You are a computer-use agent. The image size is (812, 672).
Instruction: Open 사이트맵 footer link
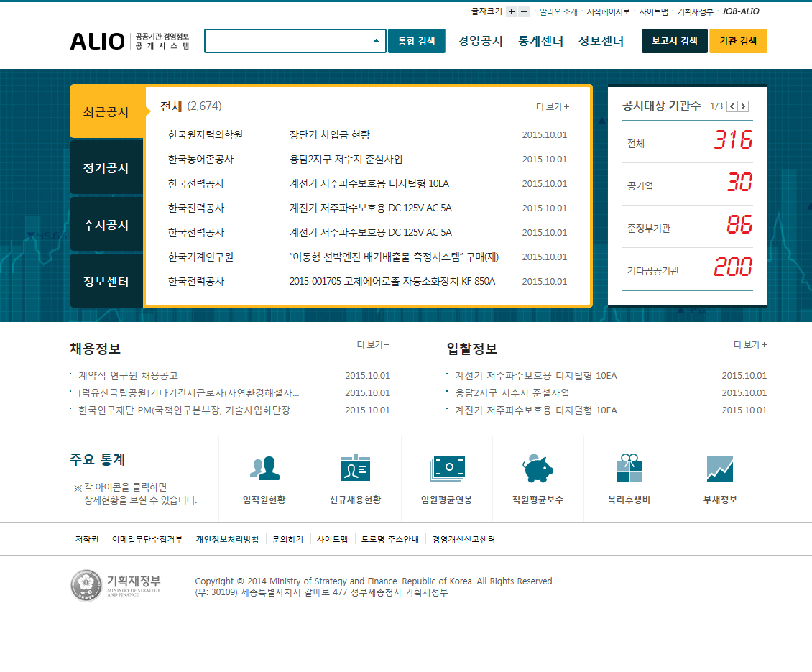(332, 539)
